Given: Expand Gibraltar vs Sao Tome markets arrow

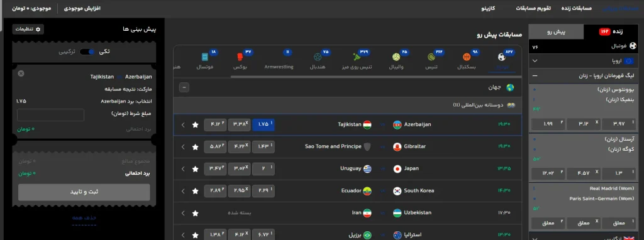Looking at the screenshot, I should click(x=183, y=147).
